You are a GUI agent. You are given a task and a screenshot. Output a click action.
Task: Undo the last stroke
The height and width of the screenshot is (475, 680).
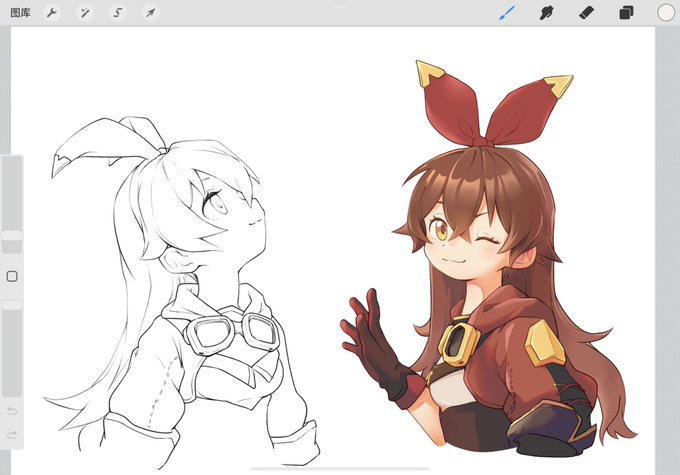pyautogui.click(x=12, y=410)
